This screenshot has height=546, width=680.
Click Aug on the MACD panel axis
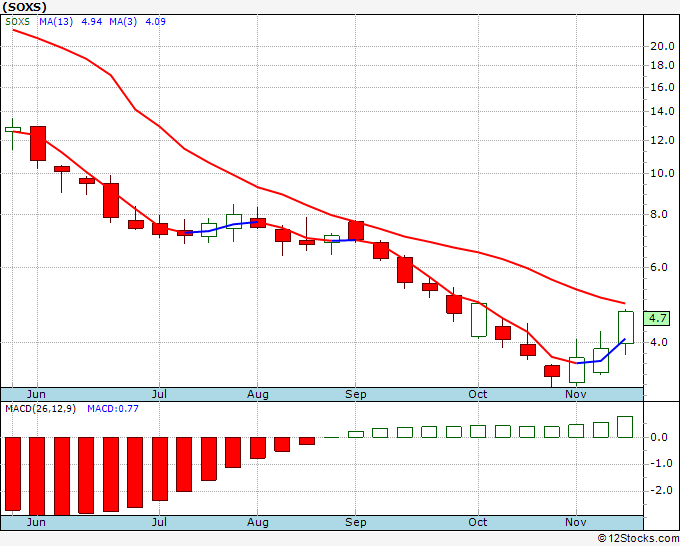(x=258, y=522)
